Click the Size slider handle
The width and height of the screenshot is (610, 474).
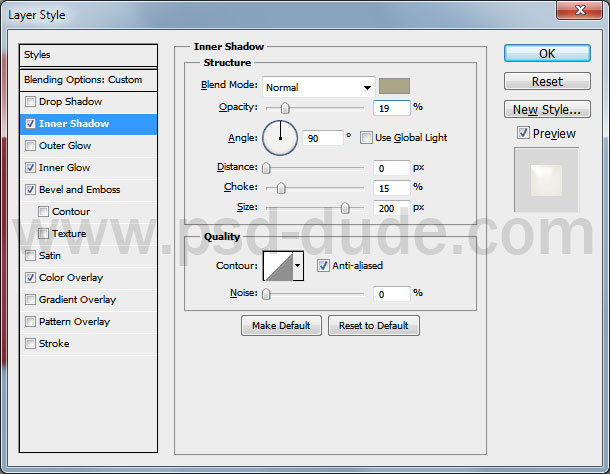pyautogui.click(x=345, y=208)
